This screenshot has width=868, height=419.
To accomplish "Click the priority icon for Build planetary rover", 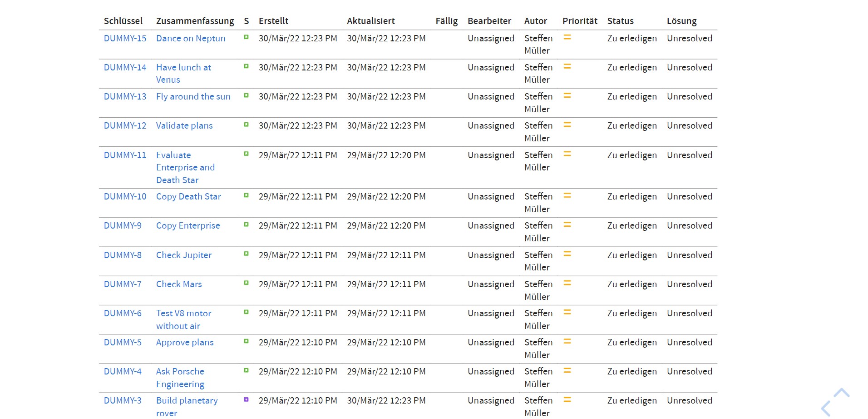I will (567, 400).
